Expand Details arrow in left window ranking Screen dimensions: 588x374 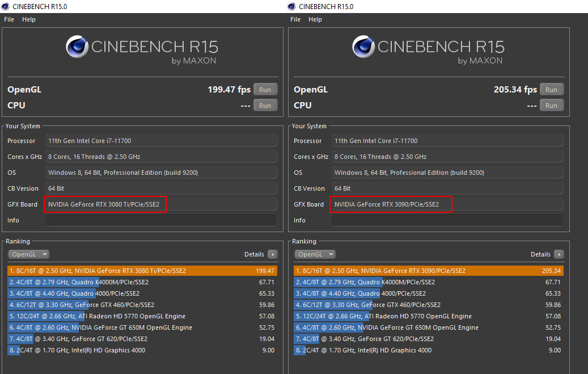coord(273,254)
